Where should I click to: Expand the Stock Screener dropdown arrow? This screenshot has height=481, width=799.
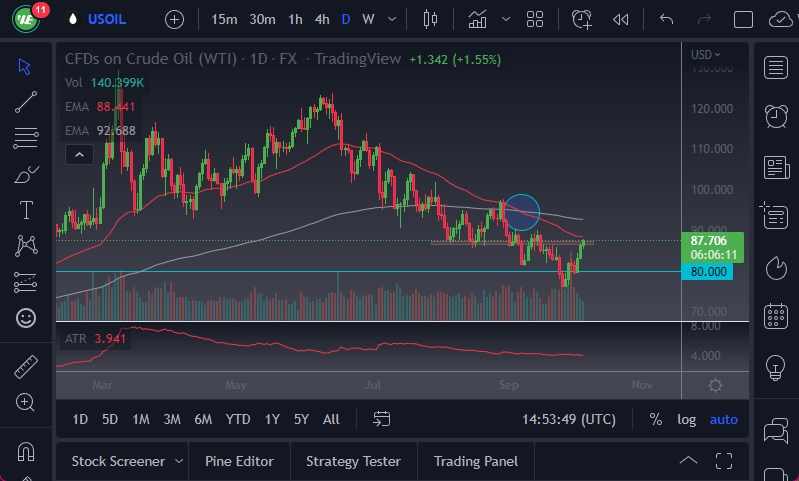click(179, 461)
